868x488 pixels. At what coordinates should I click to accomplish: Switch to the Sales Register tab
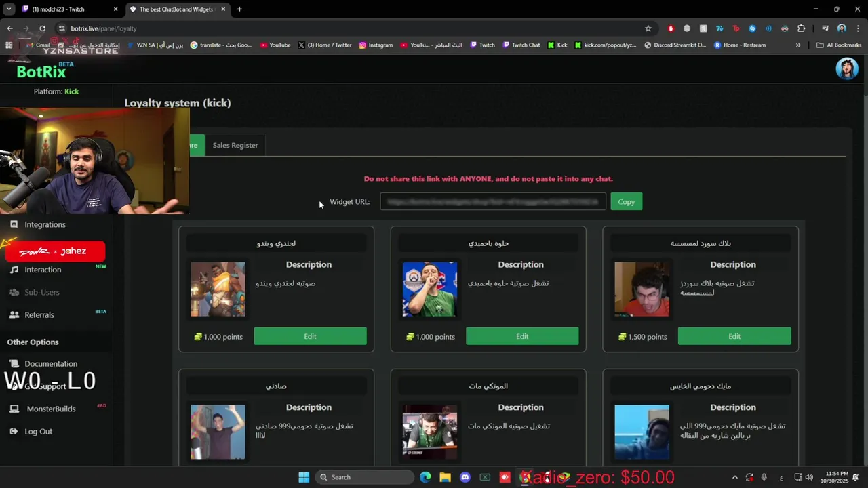235,145
